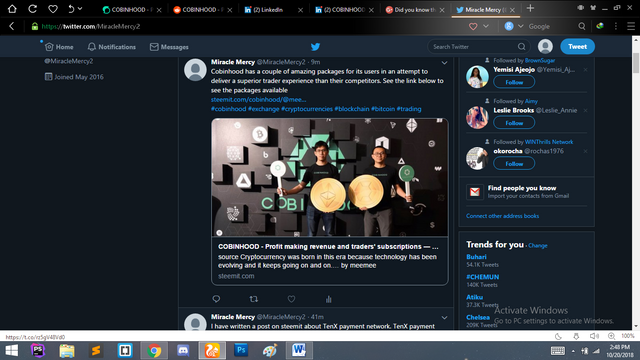Go to Twitter Home
The width and height of the screenshot is (640, 360).
coord(60,47)
